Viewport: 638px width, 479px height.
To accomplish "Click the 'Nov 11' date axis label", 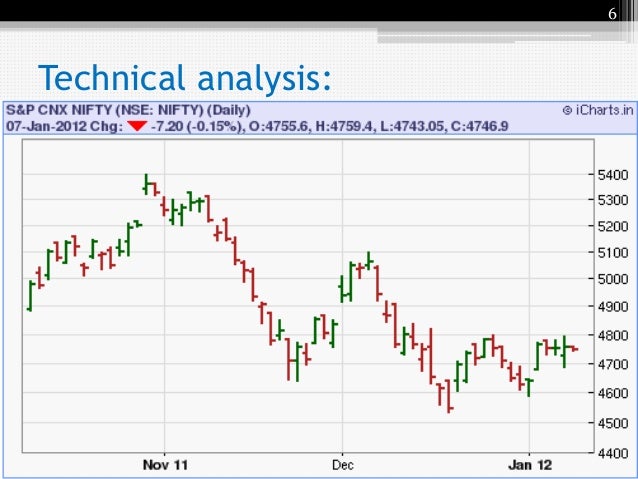I will point(165,465).
